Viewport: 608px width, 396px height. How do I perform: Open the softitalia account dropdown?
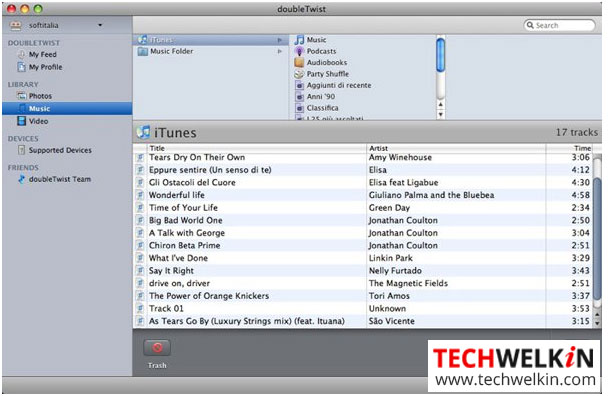tap(100, 25)
